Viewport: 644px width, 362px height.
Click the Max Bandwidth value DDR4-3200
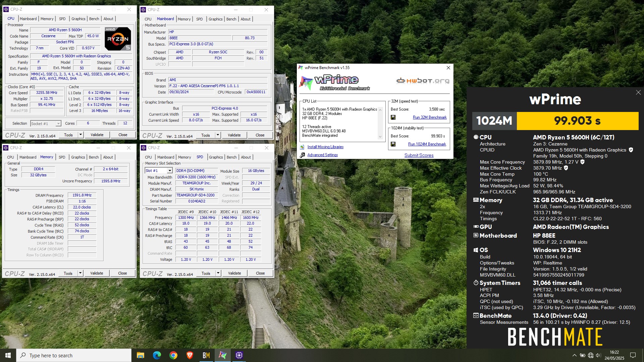196,177
